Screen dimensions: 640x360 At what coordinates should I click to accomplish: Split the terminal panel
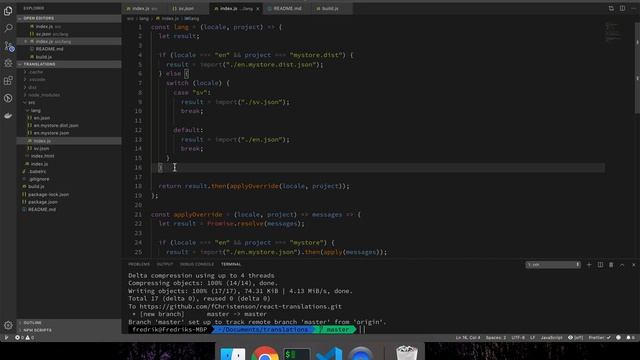[x=600, y=264]
